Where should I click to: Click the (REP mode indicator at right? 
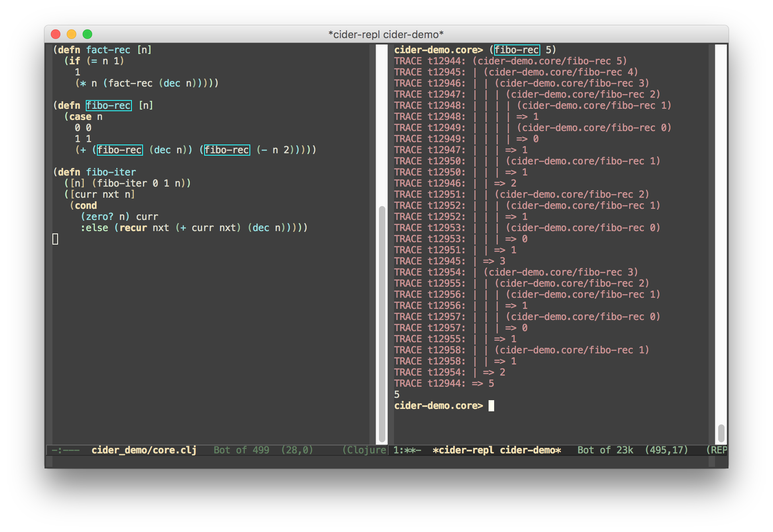(x=717, y=450)
